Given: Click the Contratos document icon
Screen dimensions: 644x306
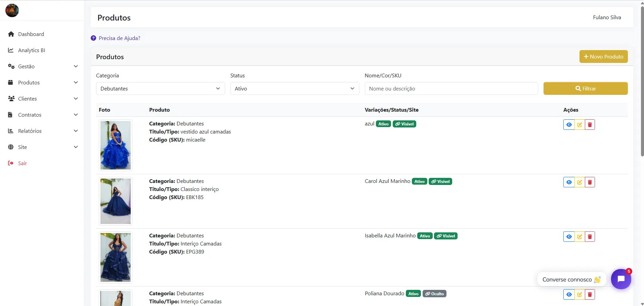Looking at the screenshot, I should [10, 115].
